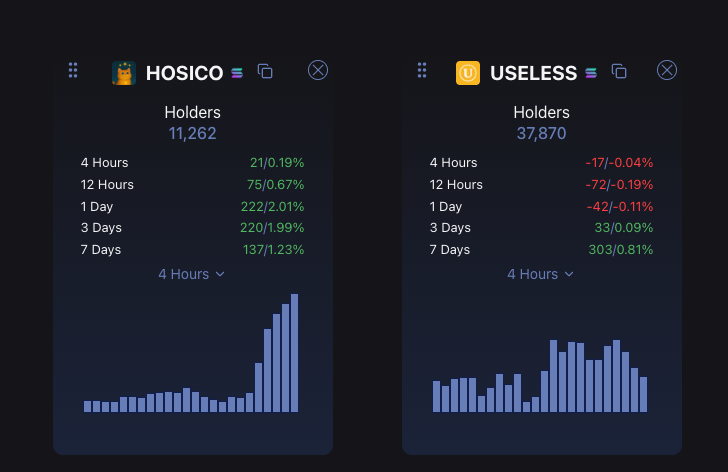The width and height of the screenshot is (728, 472).
Task: Copy the HOSICO token address
Action: (x=265, y=71)
